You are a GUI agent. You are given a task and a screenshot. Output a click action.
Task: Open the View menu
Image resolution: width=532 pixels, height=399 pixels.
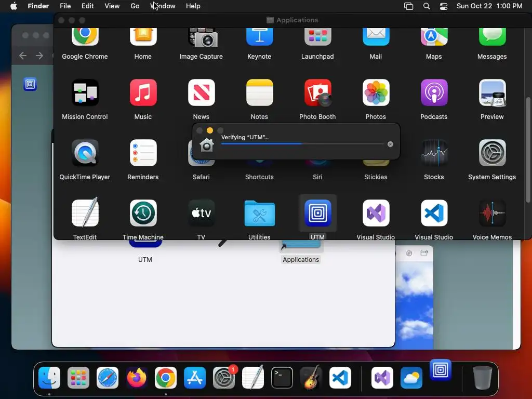point(112,6)
